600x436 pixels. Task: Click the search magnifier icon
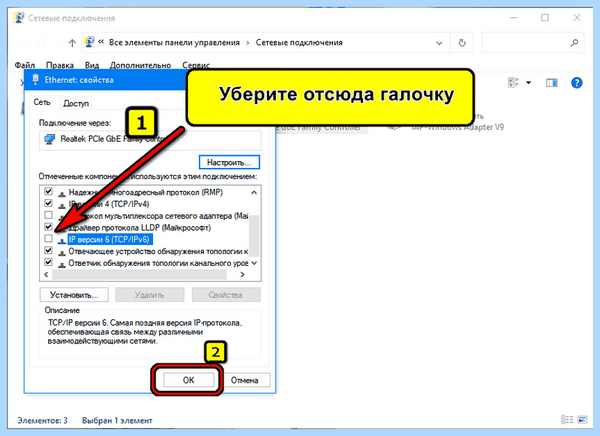(574, 42)
